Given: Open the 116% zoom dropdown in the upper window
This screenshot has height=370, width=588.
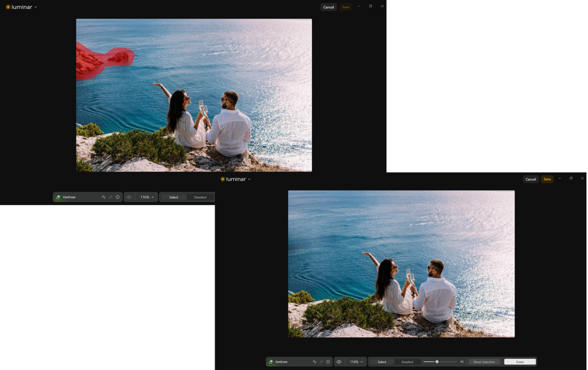Looking at the screenshot, I should [147, 197].
